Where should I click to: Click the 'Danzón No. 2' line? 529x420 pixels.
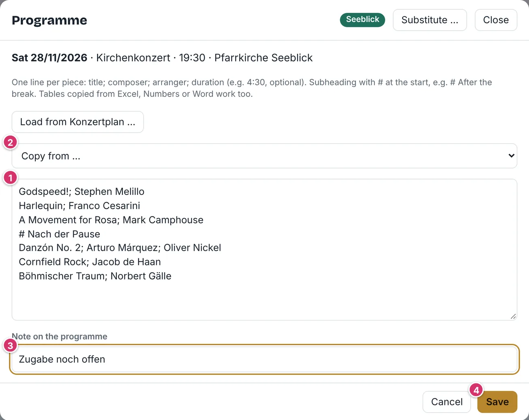pos(120,248)
